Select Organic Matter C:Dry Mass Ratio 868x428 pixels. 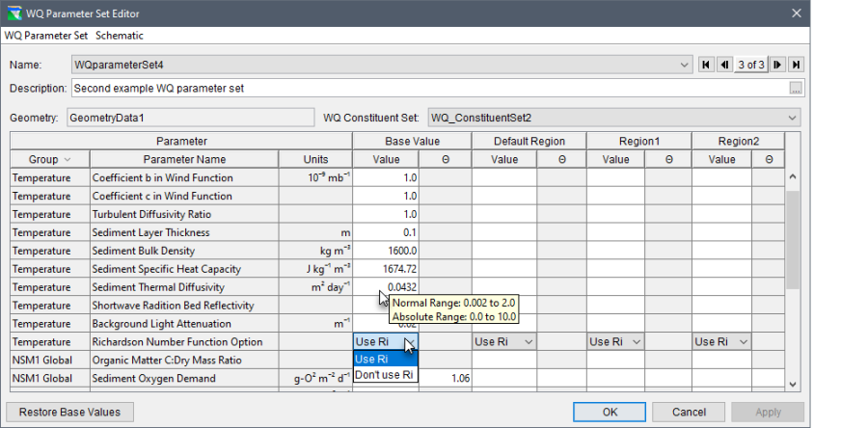(184, 360)
